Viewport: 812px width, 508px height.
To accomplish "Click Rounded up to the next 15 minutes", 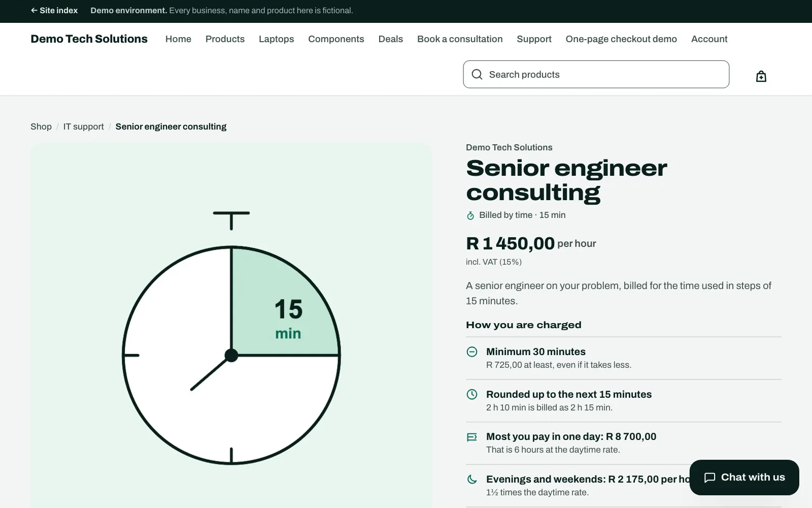I will pos(569,394).
